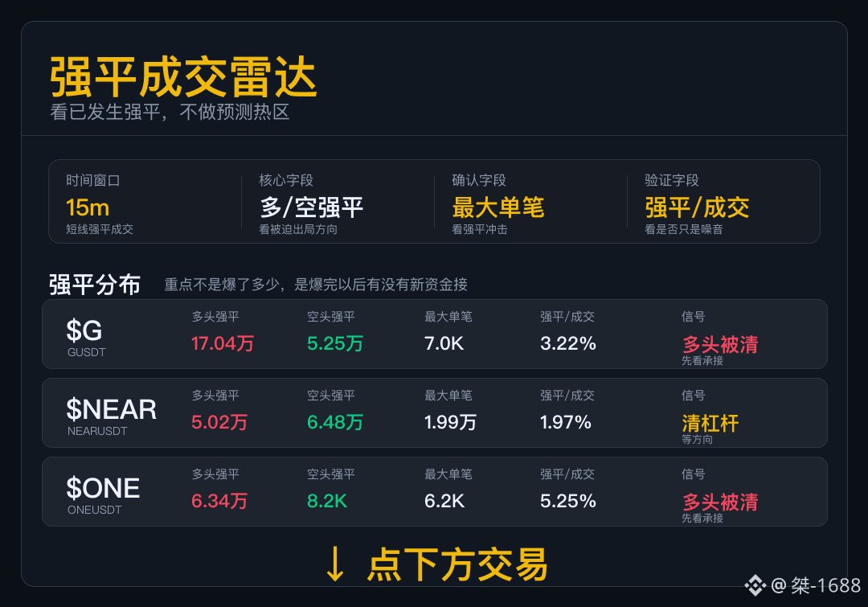Click the 点下方交易 call-to-action text
Image resolution: width=868 pixels, height=607 pixels.
click(x=457, y=564)
